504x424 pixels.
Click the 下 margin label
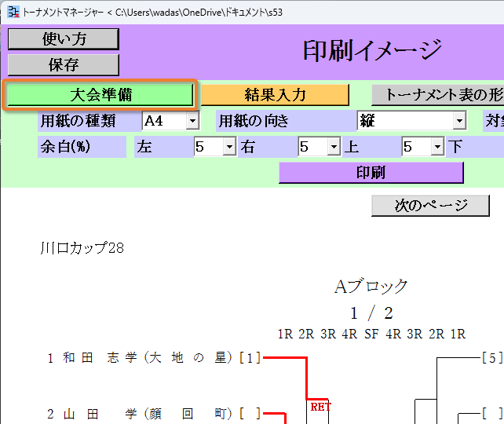click(x=455, y=147)
